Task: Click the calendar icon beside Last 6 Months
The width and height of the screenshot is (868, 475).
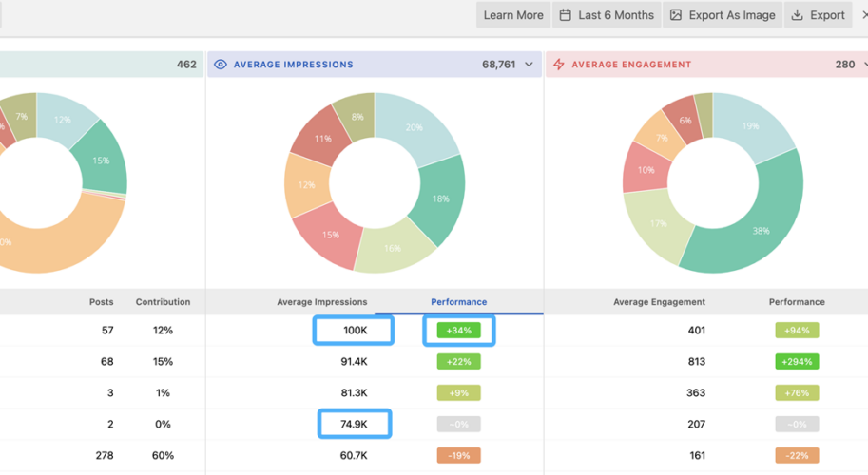Action: click(x=566, y=15)
